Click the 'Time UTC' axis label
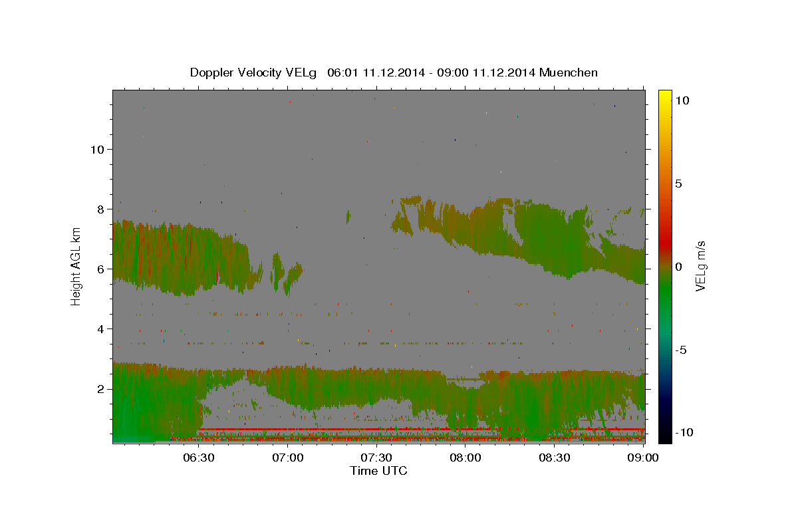The width and height of the screenshot is (798, 532). pos(378,471)
